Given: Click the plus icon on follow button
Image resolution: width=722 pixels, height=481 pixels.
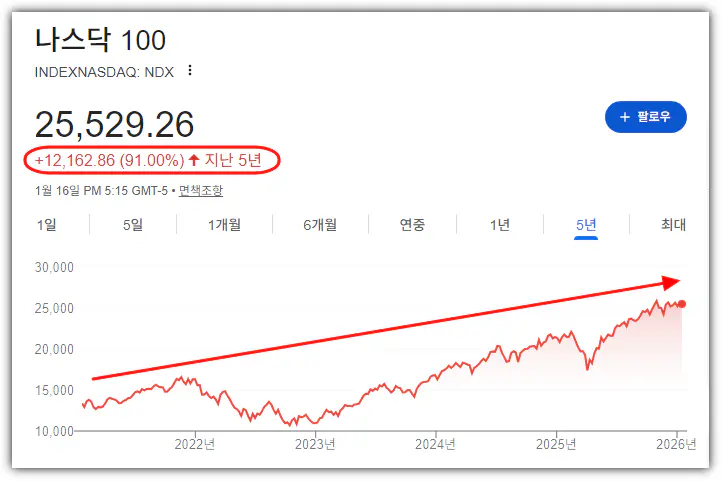Looking at the screenshot, I should 624,117.
